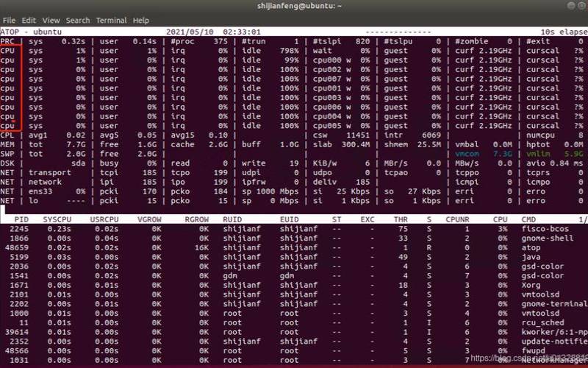Image resolution: width=588 pixels, height=368 pixels.
Task: Click the slab value 300.4M
Action: click(x=356, y=144)
